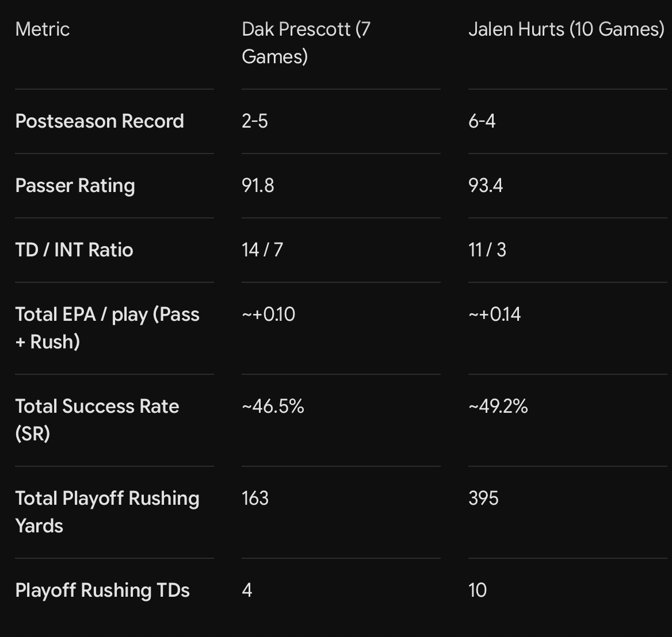Click the ~49.2% success rate cell

coord(498,406)
